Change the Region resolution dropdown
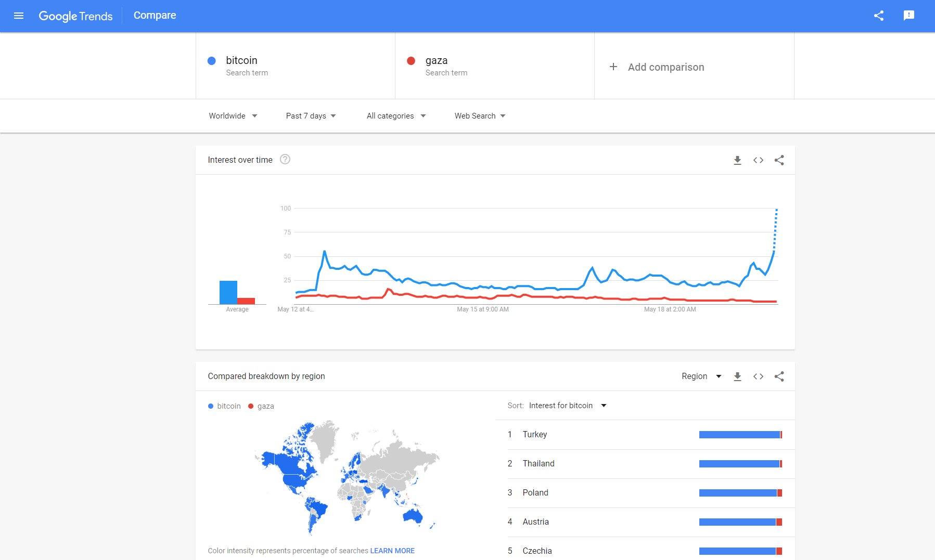Screen dimensions: 935x560 (701, 376)
